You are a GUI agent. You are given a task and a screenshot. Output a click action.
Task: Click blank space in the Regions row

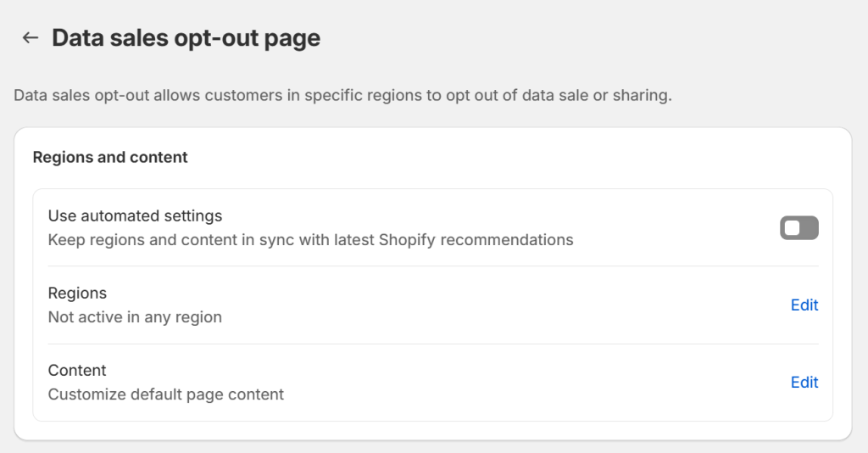[509, 305]
